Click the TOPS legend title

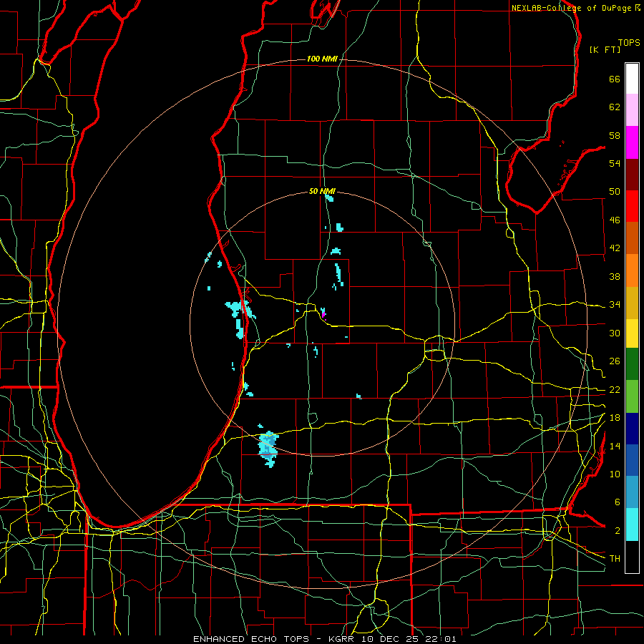pos(629,43)
